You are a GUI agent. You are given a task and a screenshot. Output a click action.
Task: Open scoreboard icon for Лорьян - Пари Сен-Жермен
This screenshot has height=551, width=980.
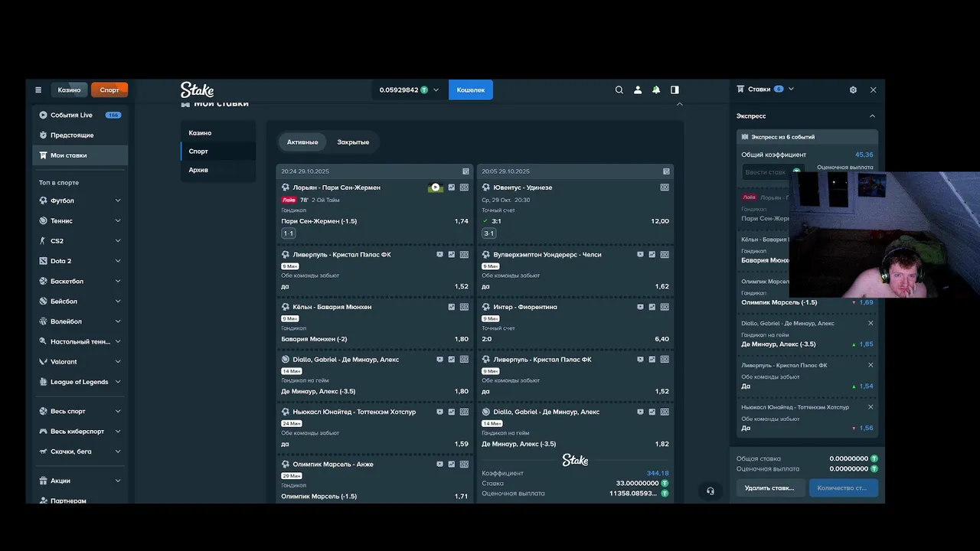point(464,187)
